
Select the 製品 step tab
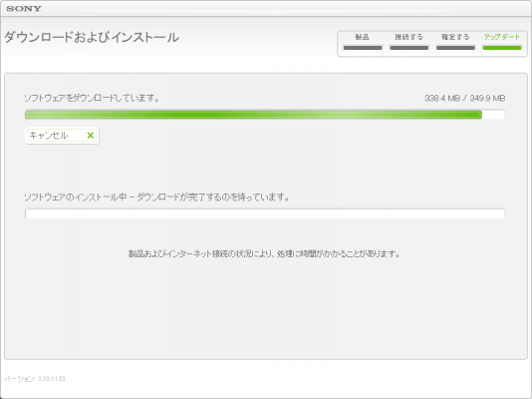(x=363, y=42)
